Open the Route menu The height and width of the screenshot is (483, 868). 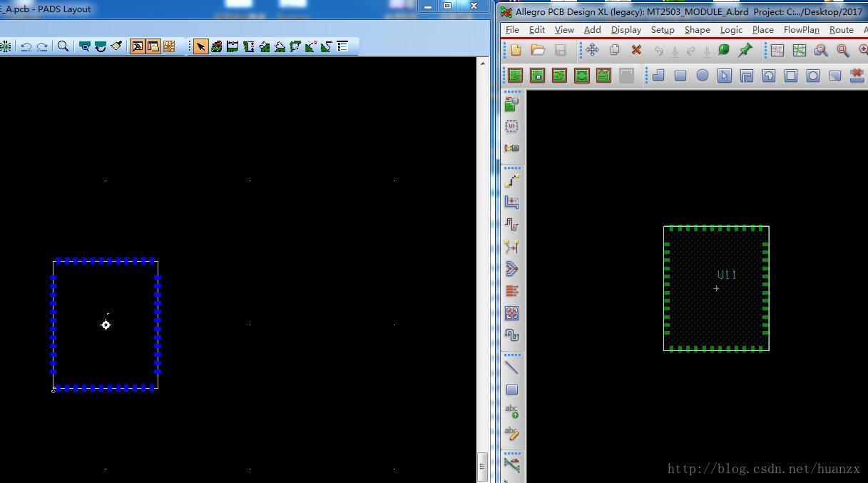coord(841,30)
